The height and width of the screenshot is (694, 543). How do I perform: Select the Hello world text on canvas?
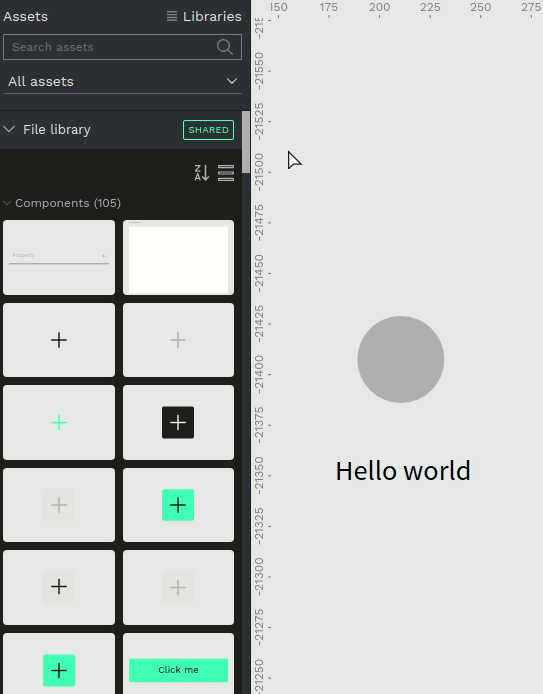403,471
